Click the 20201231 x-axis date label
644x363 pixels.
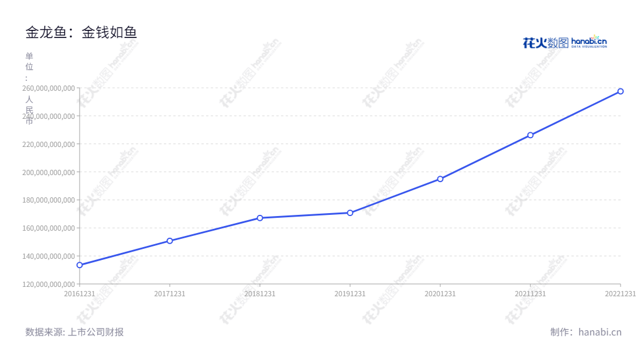pos(440,294)
